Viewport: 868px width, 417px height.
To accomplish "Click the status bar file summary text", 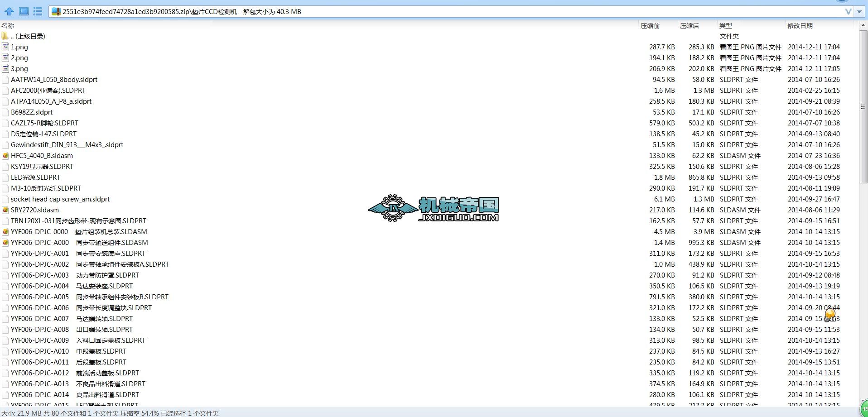I will (111, 413).
